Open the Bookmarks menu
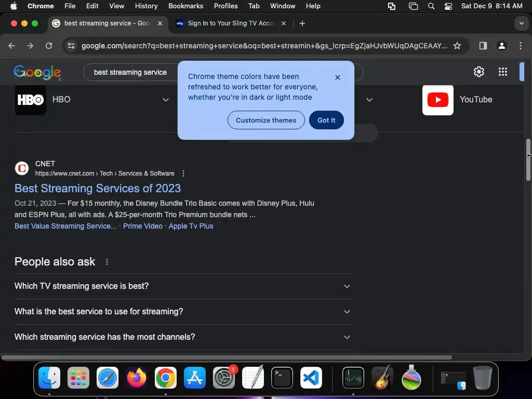 [185, 6]
